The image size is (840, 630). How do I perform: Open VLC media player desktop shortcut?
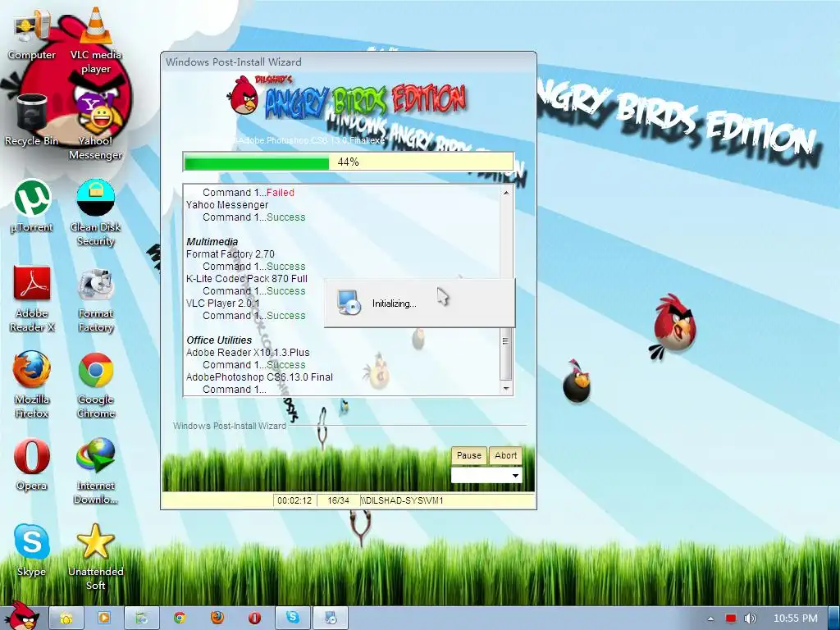point(95,42)
